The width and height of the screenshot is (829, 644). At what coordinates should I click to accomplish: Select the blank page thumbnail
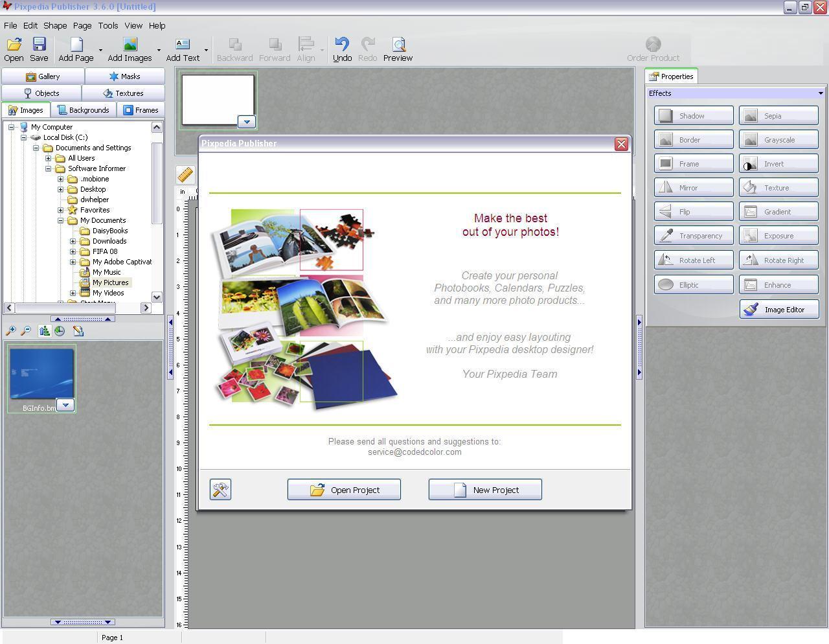click(218, 100)
